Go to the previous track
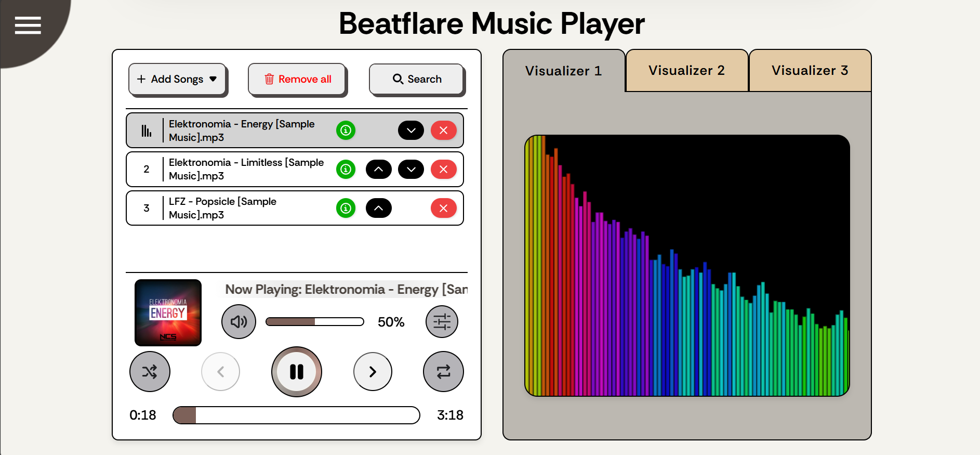Image resolution: width=980 pixels, height=455 pixels. [220, 372]
